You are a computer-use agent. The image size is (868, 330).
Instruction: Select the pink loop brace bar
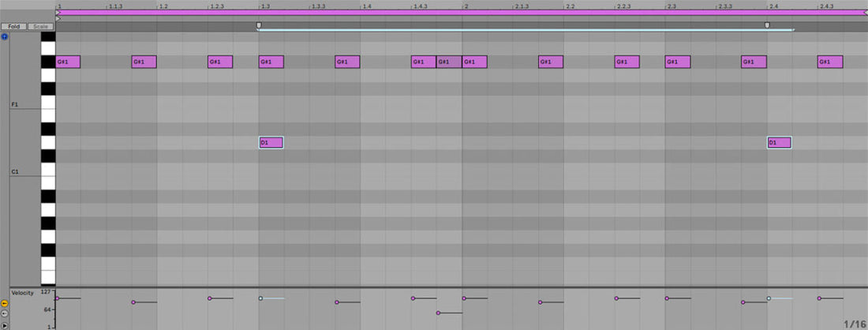click(462, 12)
